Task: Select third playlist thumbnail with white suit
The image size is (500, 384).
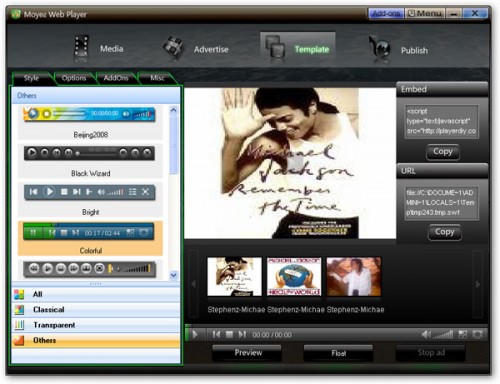Action: (354, 276)
